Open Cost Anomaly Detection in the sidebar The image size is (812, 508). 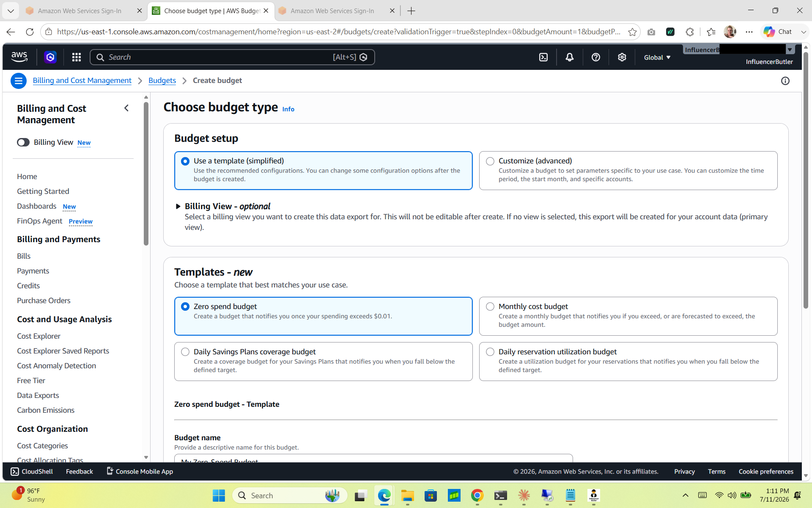click(x=56, y=366)
